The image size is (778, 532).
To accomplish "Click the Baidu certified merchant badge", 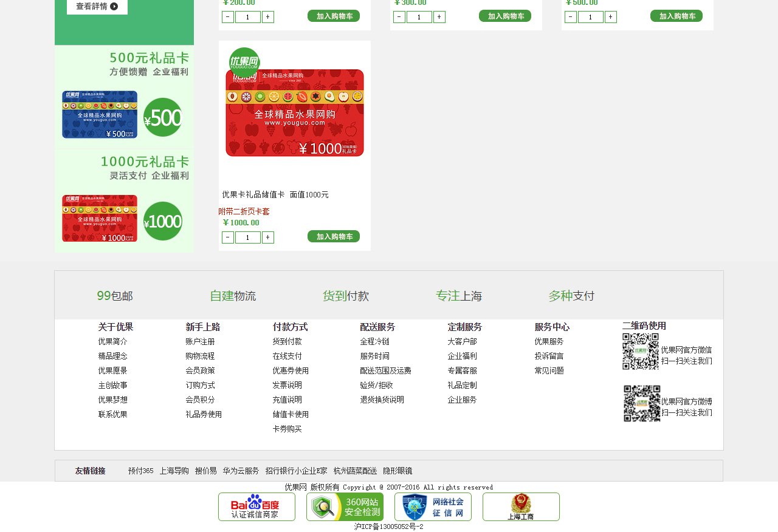I will (x=256, y=506).
